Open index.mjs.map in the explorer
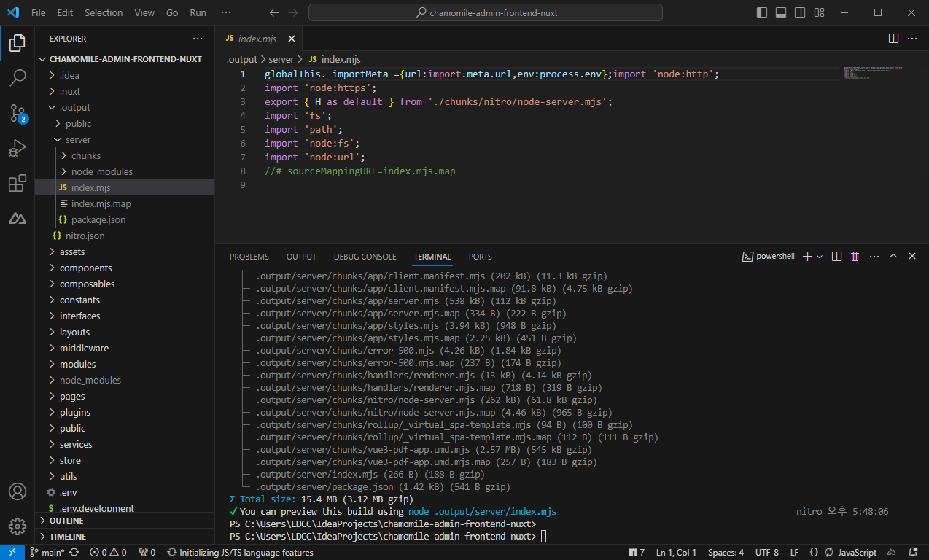Viewport: 929px width, 560px height. 125,203
